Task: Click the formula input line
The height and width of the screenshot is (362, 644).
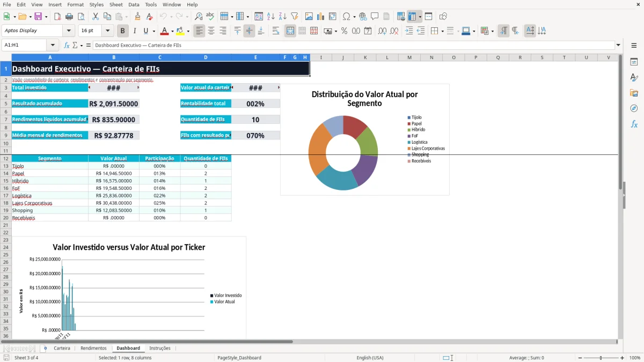Action: 354,45
